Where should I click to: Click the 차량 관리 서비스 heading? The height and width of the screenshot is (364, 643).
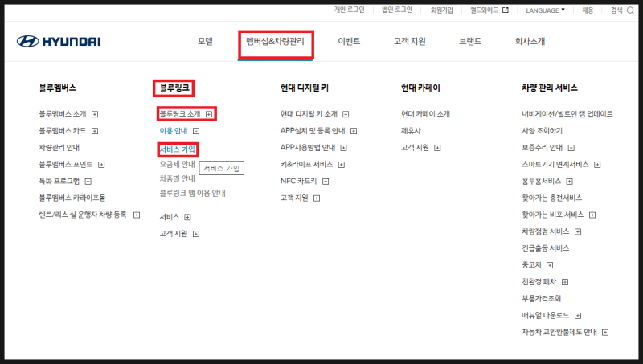tap(550, 88)
